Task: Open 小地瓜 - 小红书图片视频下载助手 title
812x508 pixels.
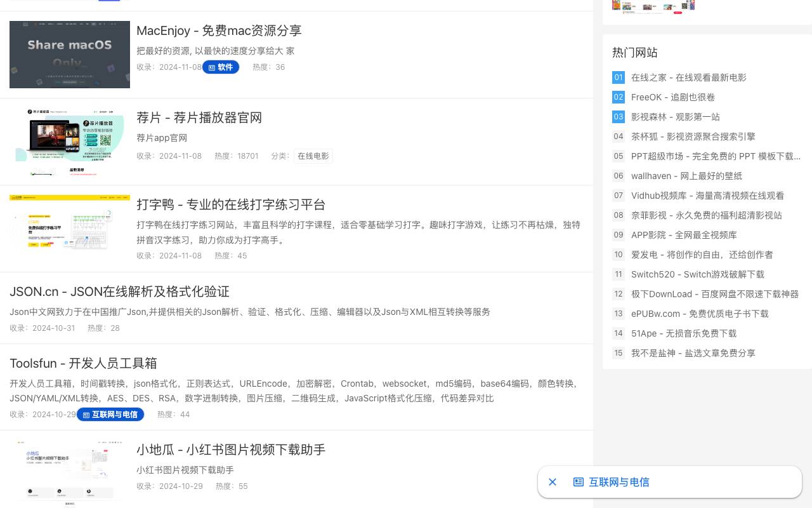Action: [x=231, y=450]
